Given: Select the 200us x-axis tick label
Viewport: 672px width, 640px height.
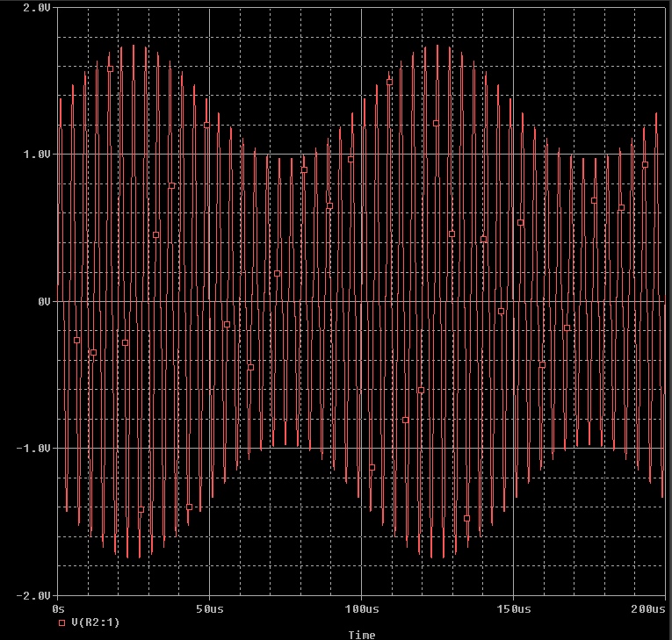Looking at the screenshot, I should tap(647, 608).
